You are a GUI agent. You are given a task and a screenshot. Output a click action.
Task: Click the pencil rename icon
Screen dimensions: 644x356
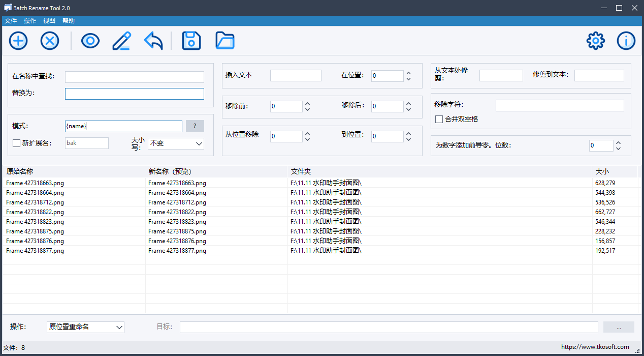tap(122, 41)
